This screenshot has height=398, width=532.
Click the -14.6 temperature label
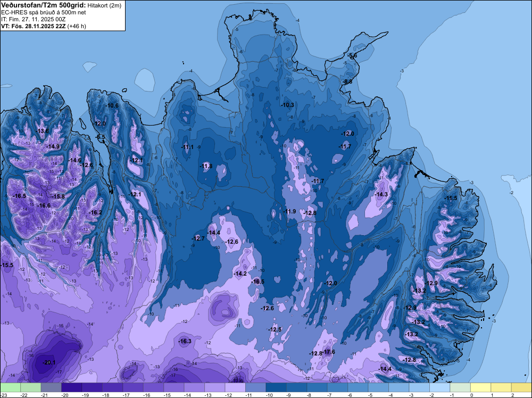pyautogui.click(x=75, y=161)
